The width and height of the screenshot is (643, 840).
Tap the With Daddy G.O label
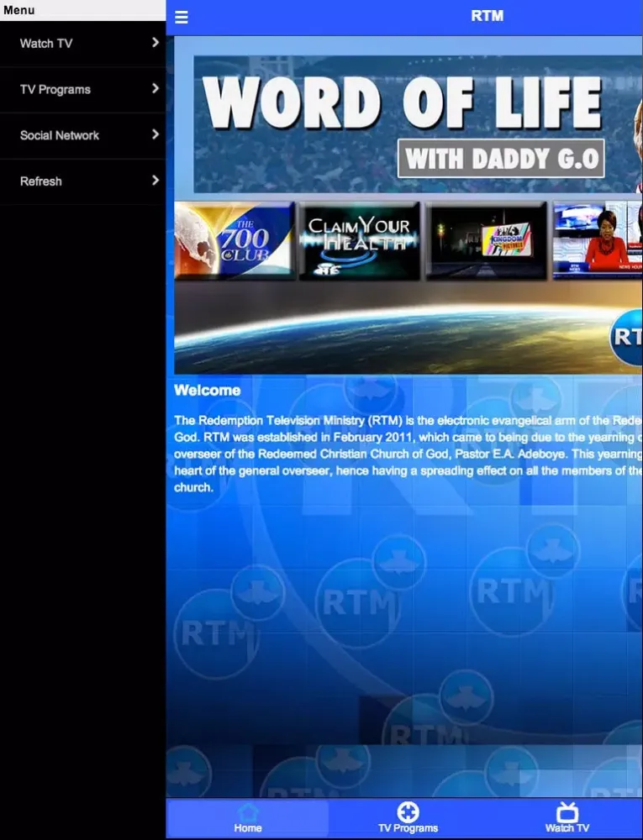click(x=501, y=159)
